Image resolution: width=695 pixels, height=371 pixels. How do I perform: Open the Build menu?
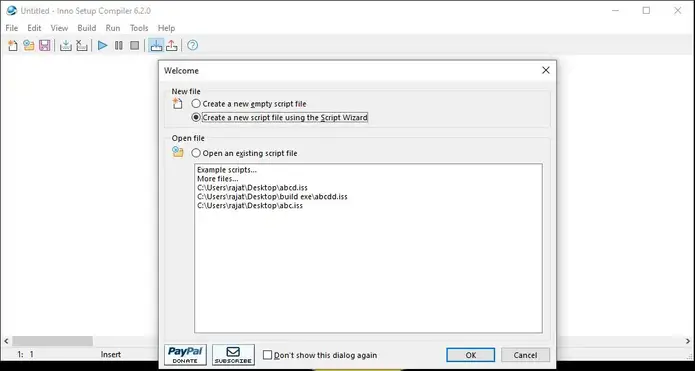tap(86, 28)
